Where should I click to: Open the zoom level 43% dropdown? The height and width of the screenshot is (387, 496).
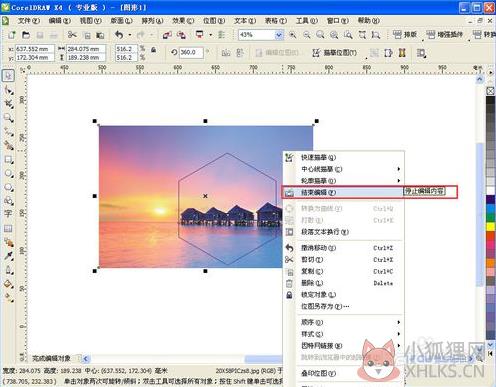(x=279, y=35)
